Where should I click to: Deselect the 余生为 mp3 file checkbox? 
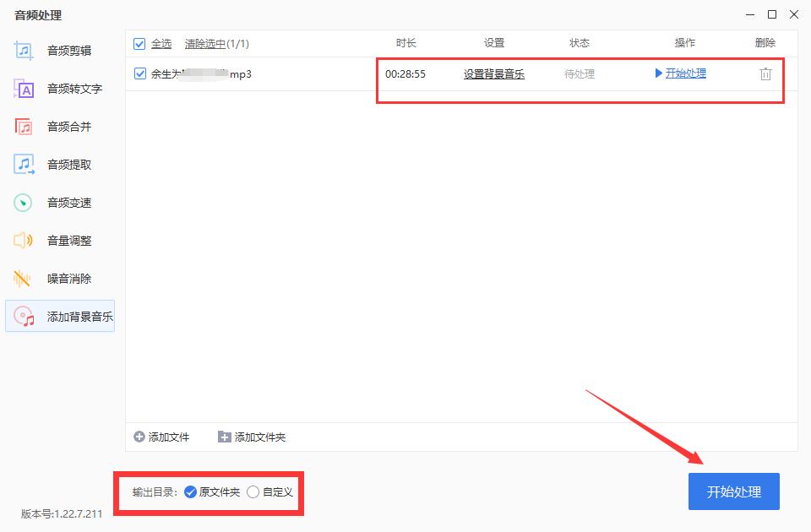point(140,74)
